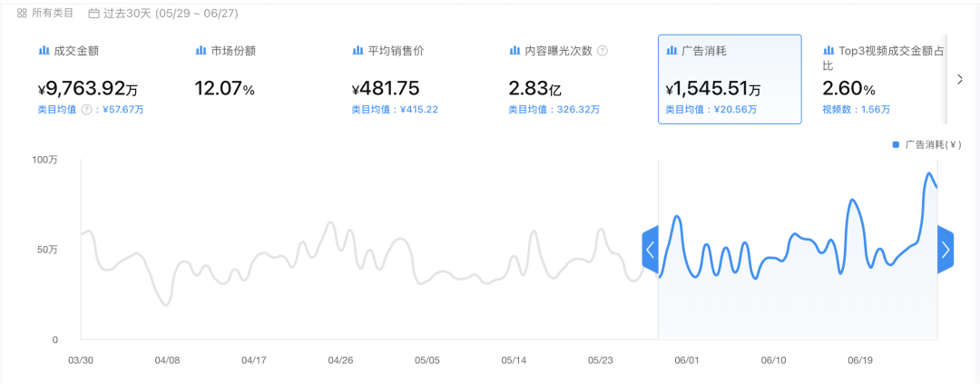The width and height of the screenshot is (980, 384).
Task: Select the 广告消耗 metric card
Action: [730, 79]
